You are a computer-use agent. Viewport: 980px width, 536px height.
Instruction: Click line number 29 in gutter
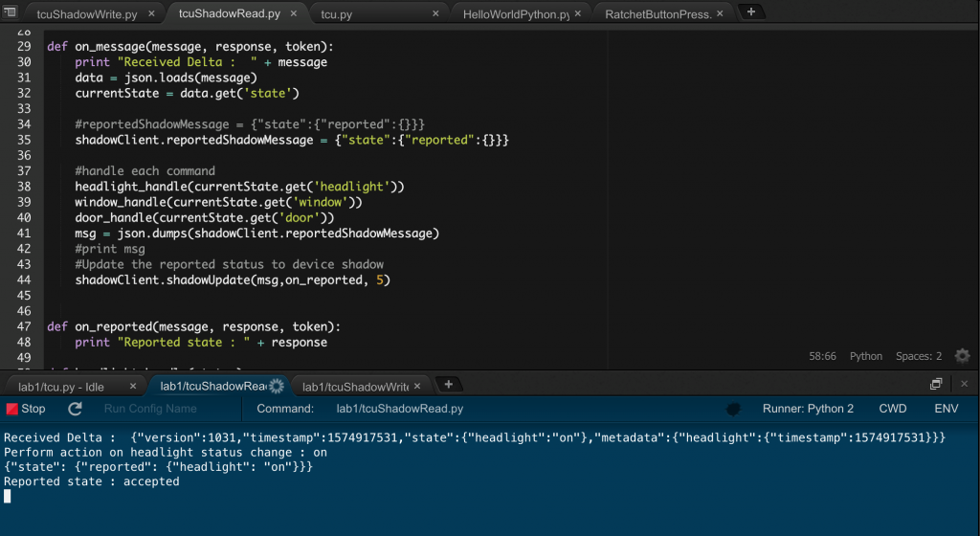click(x=24, y=46)
